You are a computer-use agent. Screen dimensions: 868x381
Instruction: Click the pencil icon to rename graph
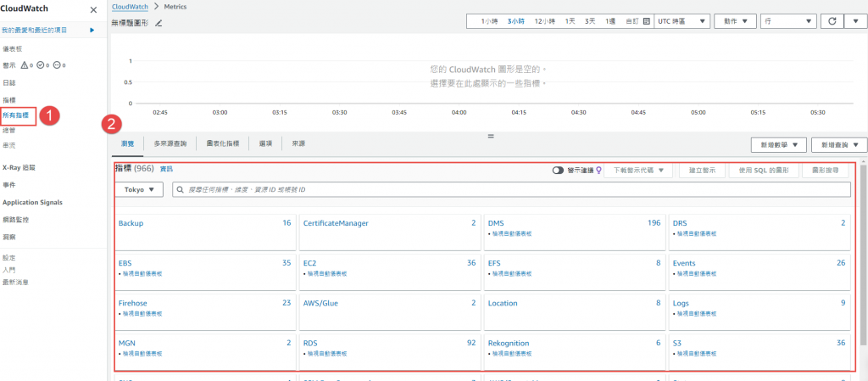159,23
